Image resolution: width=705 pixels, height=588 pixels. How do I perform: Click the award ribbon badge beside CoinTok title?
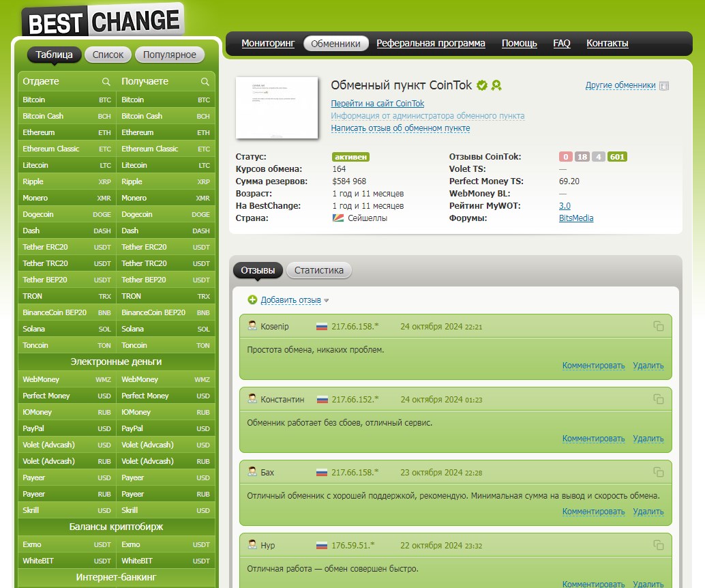[496, 85]
